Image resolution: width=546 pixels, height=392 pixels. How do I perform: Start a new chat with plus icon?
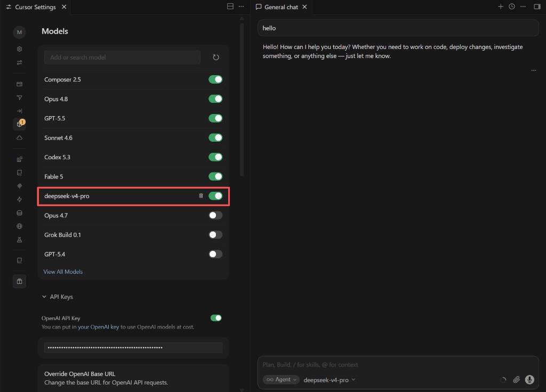pyautogui.click(x=501, y=6)
